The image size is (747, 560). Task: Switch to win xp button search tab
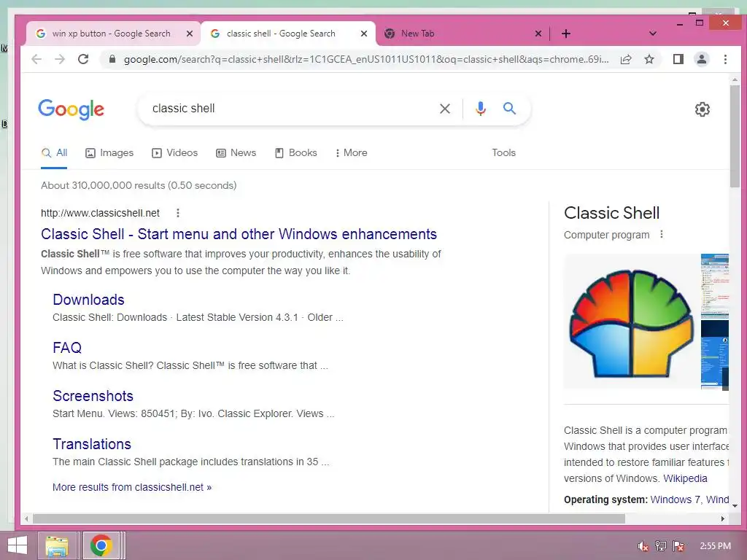point(111,34)
